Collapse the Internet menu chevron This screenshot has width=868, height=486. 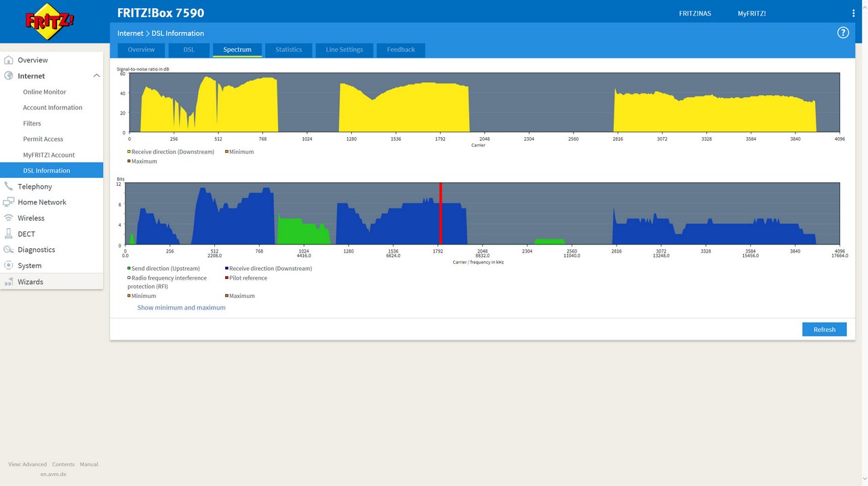tap(96, 76)
